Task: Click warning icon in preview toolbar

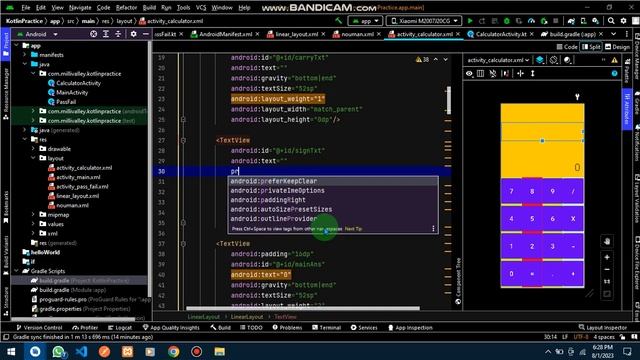Action: pos(614,60)
